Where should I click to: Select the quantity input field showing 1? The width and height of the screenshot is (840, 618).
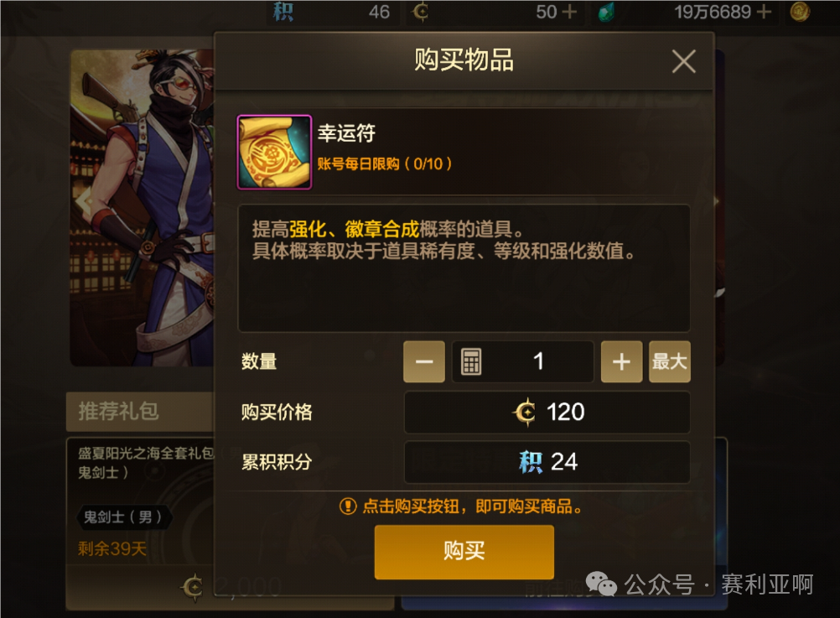coord(523,361)
